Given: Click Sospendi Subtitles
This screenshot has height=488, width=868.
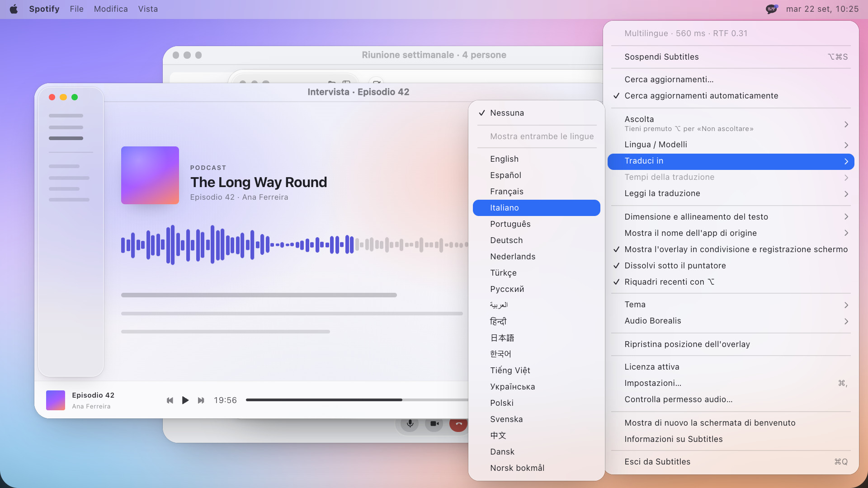Looking at the screenshot, I should [x=731, y=57].
